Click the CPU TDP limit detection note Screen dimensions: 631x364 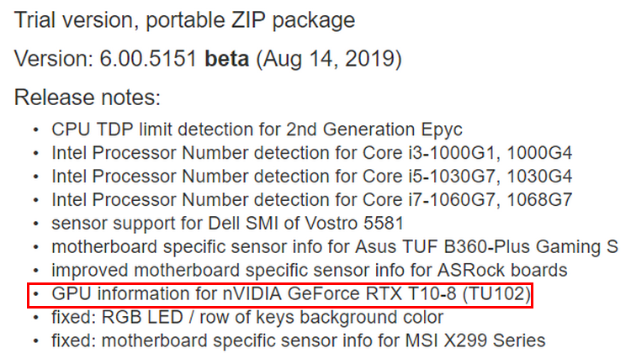[x=257, y=129]
